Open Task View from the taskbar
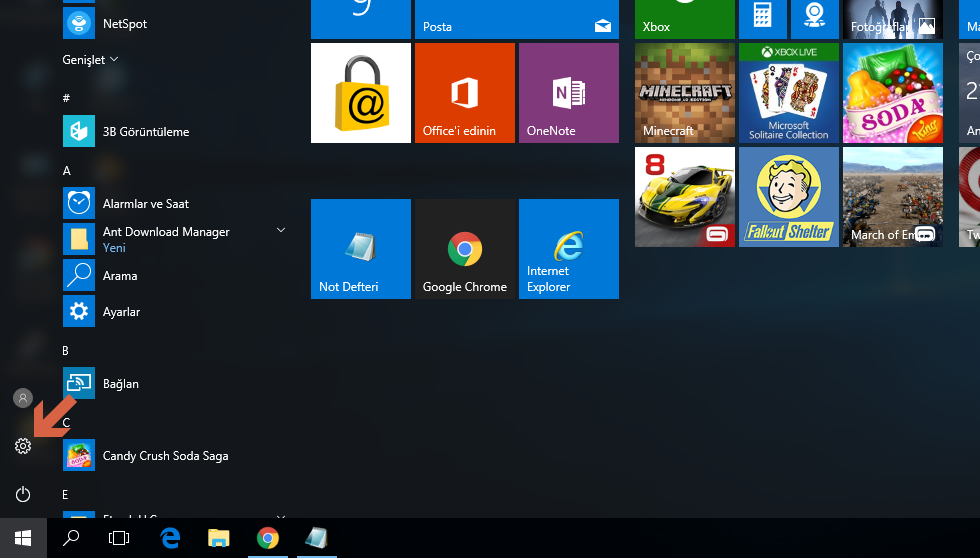The height and width of the screenshot is (558, 980). click(x=119, y=538)
